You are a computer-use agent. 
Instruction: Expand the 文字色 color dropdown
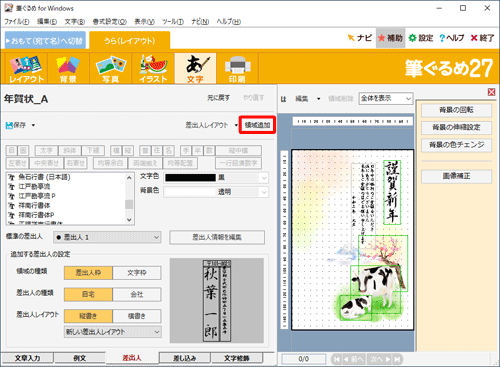[x=264, y=178]
